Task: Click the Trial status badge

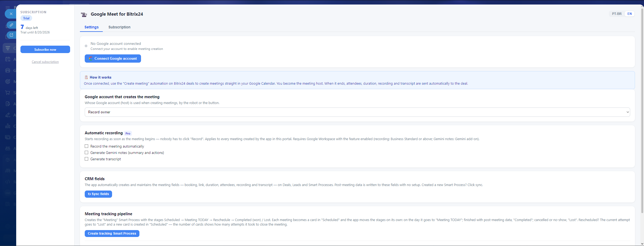Action: pyautogui.click(x=26, y=18)
